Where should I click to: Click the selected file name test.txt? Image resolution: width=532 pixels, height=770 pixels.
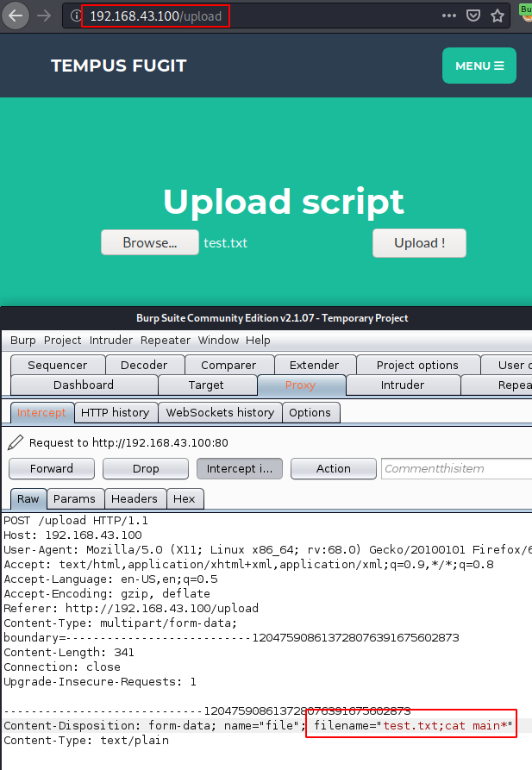[225, 242]
